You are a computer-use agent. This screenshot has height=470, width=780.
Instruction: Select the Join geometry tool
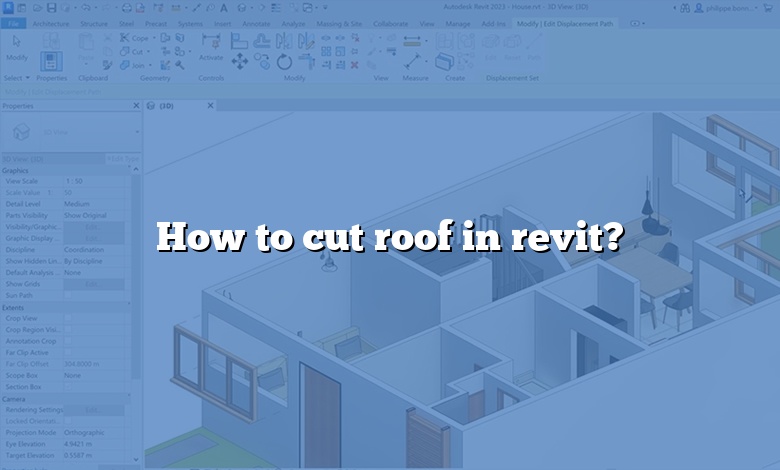click(133, 65)
